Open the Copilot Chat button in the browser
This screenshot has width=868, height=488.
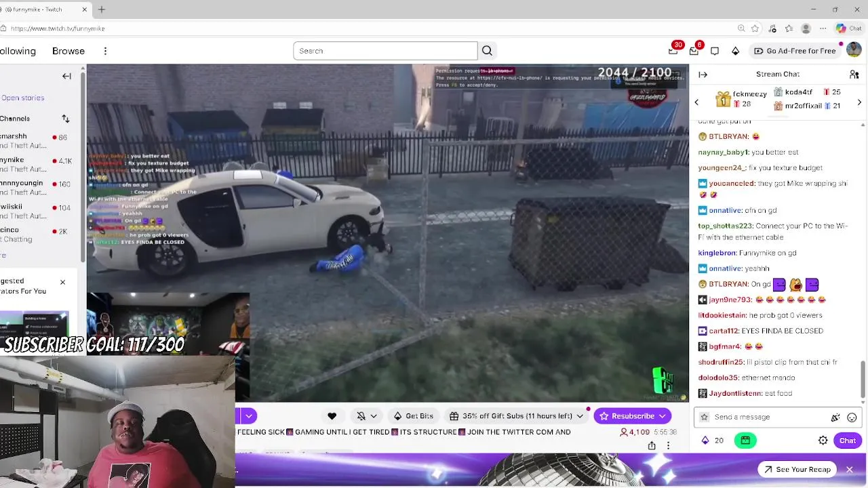(848, 28)
